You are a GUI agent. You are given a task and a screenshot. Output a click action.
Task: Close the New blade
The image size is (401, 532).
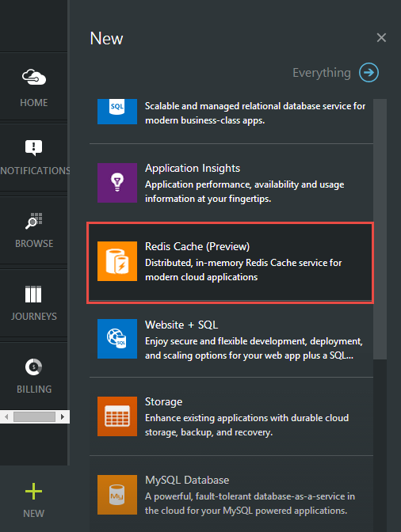point(381,38)
